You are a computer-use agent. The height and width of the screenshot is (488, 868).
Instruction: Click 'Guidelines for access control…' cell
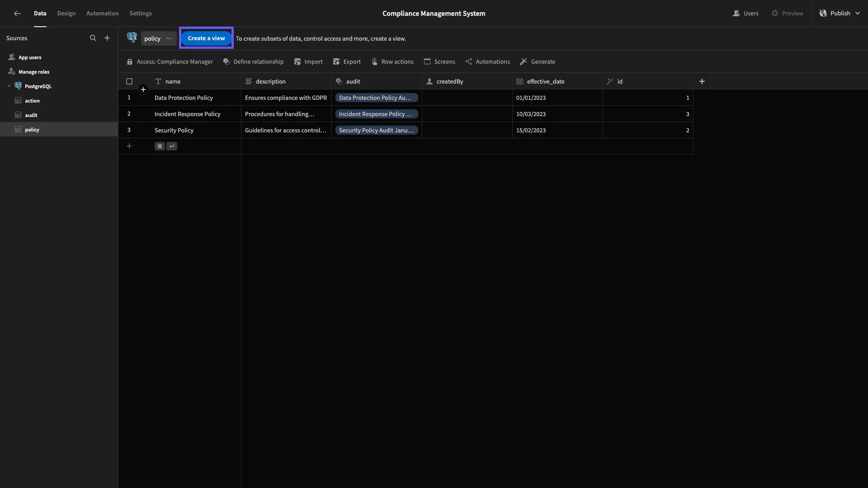tap(286, 130)
